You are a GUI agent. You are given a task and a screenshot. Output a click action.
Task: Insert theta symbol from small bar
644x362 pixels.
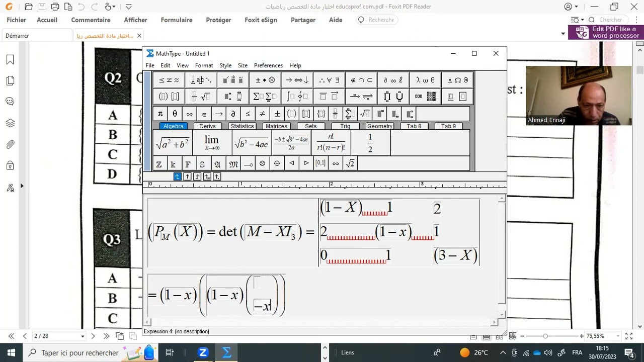(175, 114)
